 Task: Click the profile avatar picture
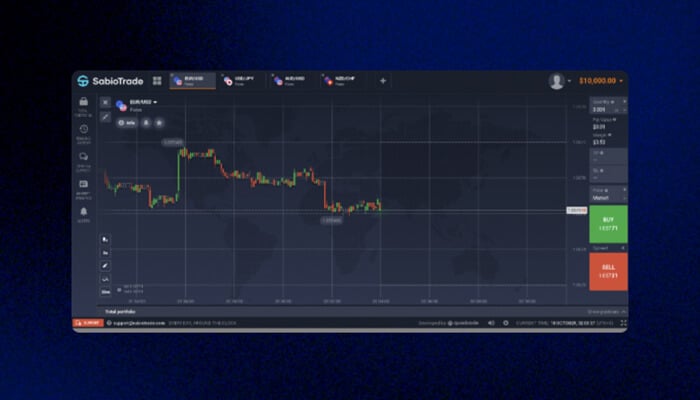point(556,81)
